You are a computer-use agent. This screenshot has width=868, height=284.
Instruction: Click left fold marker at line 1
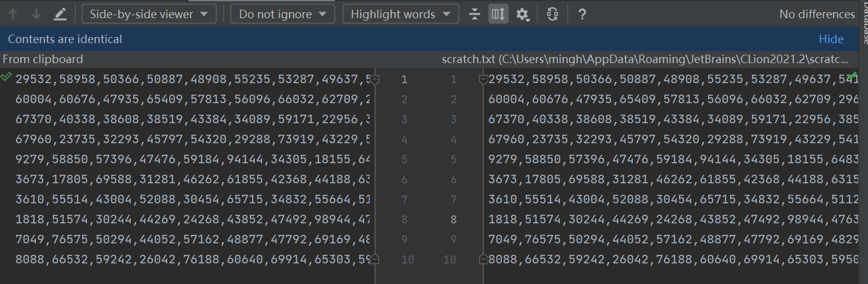pyautogui.click(x=375, y=79)
